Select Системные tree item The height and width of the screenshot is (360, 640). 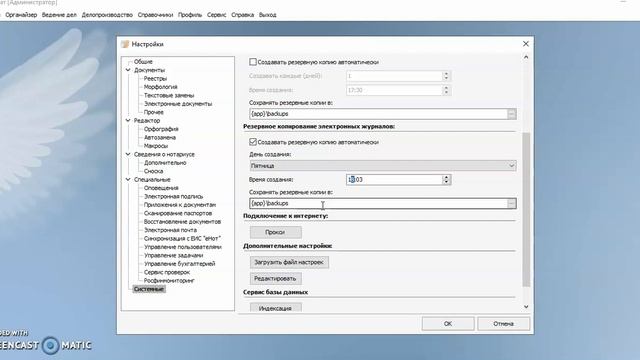(x=149, y=289)
